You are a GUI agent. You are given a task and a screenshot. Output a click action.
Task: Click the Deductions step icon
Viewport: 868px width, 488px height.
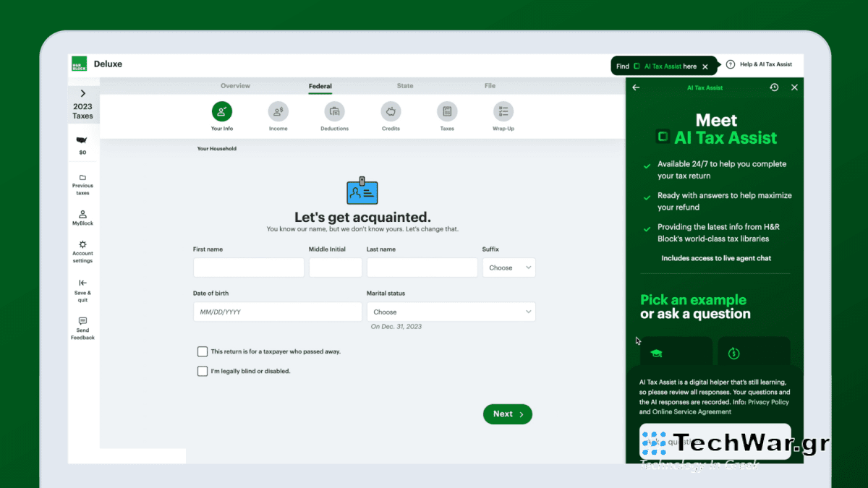[x=334, y=111]
